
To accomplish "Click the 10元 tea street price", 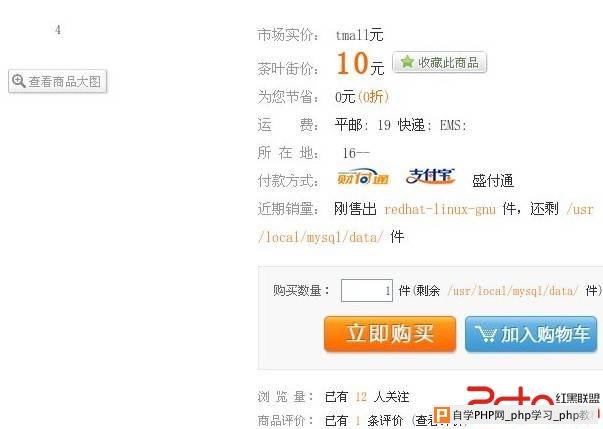I will click(360, 64).
